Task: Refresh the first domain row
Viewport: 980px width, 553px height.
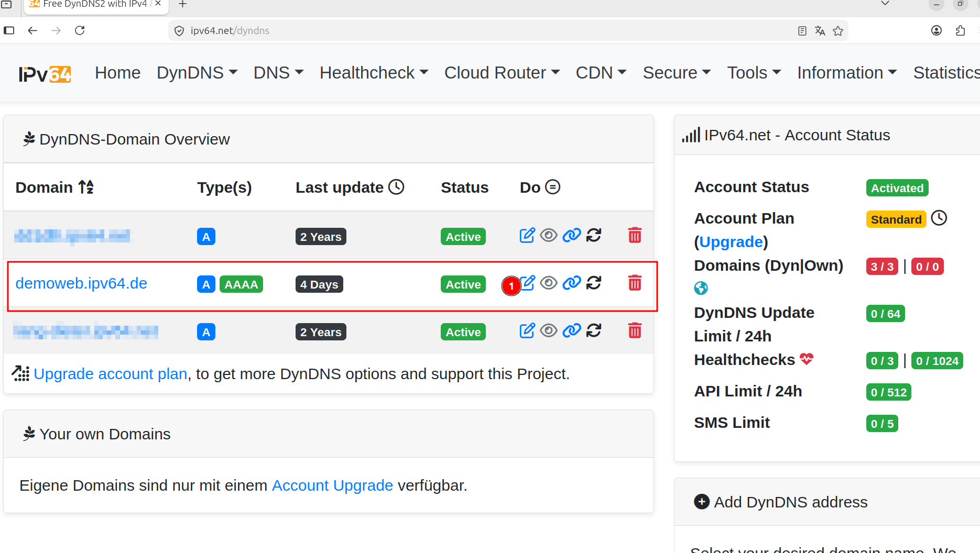Action: 594,235
